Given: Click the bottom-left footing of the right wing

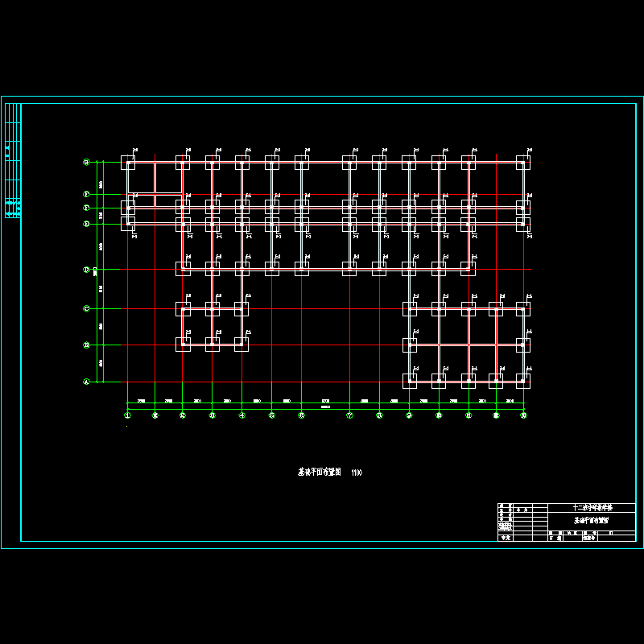Looking at the screenshot, I should pyautogui.click(x=410, y=382).
